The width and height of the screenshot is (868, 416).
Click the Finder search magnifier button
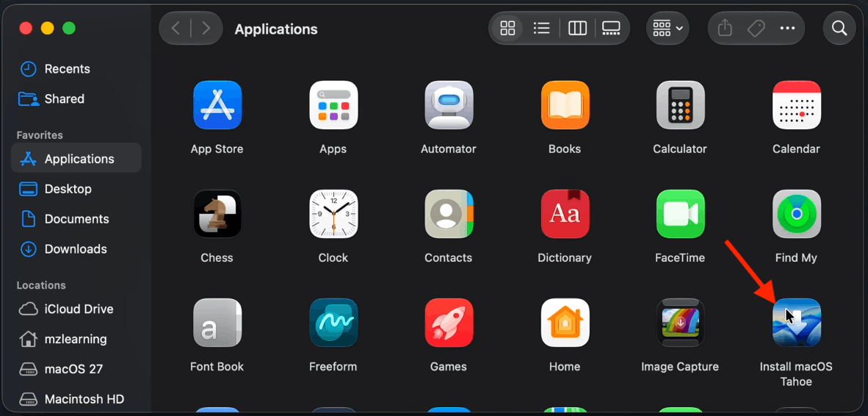tap(839, 28)
